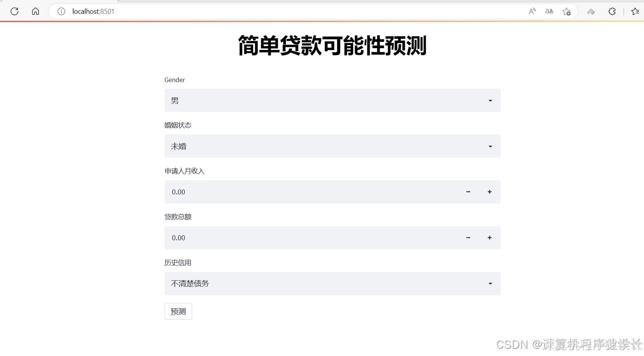Start Read Aloud for the page

(532, 11)
